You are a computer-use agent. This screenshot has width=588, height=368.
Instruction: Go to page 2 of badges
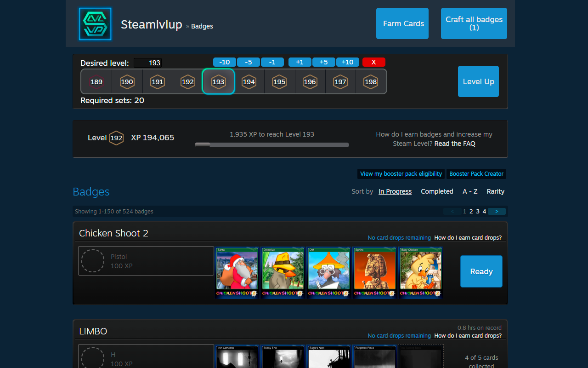pos(471,211)
